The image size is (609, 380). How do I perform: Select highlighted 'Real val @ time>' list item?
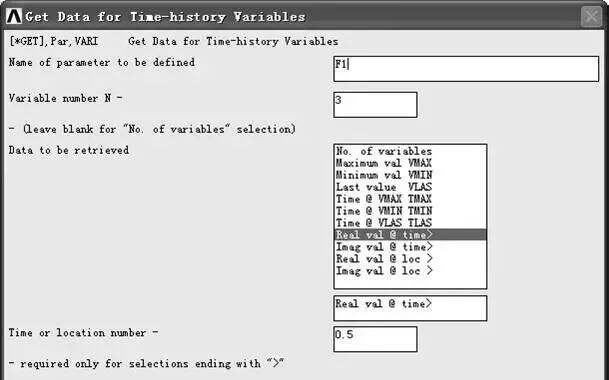(x=410, y=235)
